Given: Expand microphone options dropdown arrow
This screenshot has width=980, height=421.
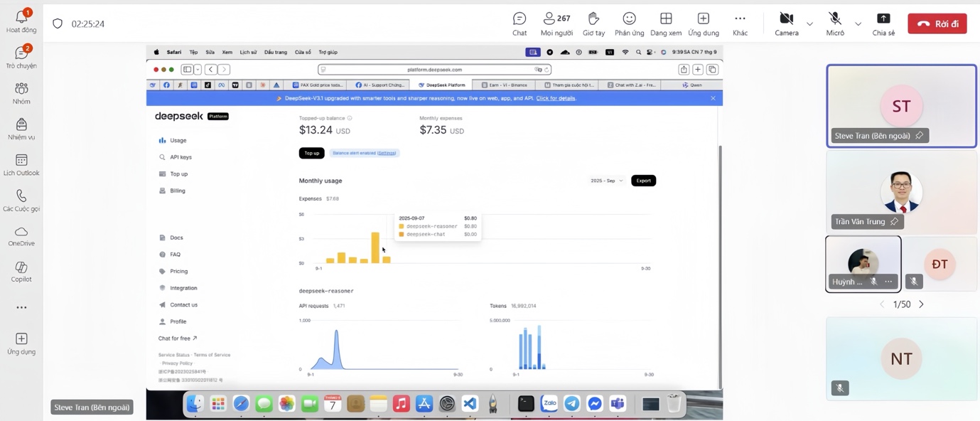Looking at the screenshot, I should point(858,24).
